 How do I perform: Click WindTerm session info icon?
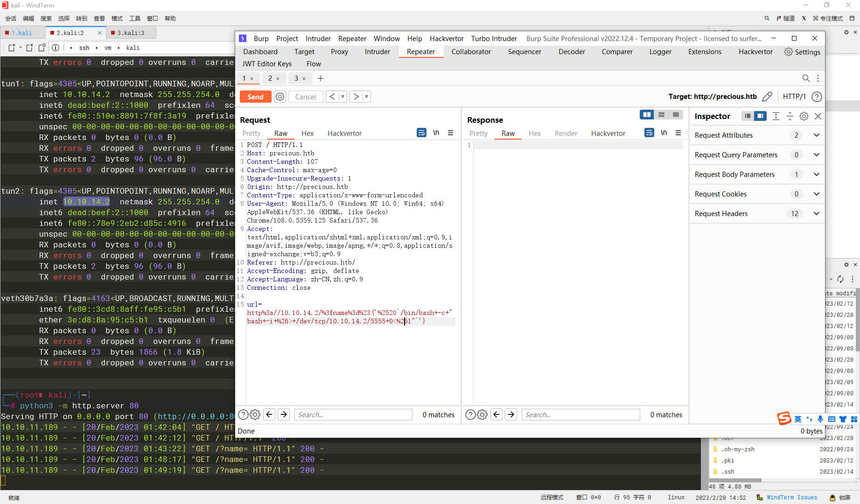tap(56, 48)
